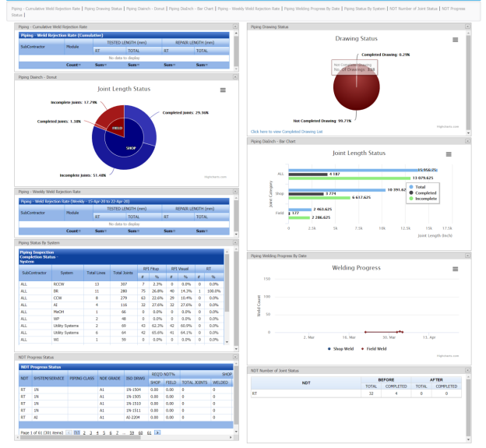This screenshot has height=448, width=486.
Task: Close the Piping Drawing Status panel
Action: pos(467,26)
